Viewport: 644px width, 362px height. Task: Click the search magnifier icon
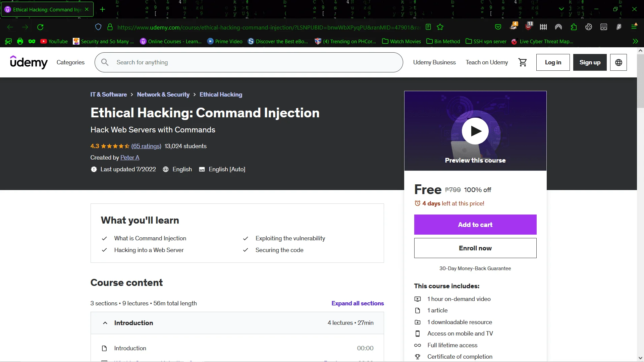tap(105, 62)
